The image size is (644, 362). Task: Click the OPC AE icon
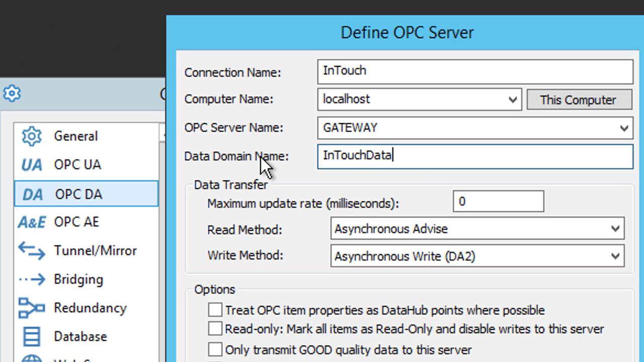32,222
